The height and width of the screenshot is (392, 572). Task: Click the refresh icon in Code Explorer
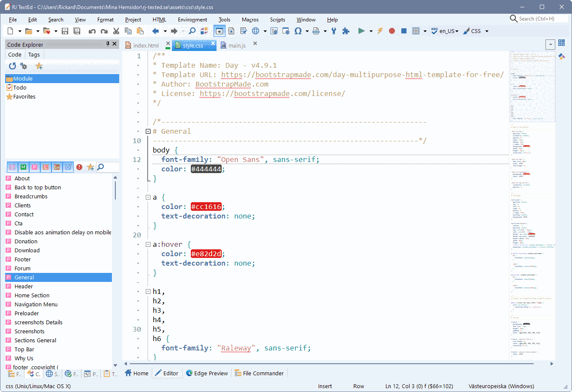point(12,66)
